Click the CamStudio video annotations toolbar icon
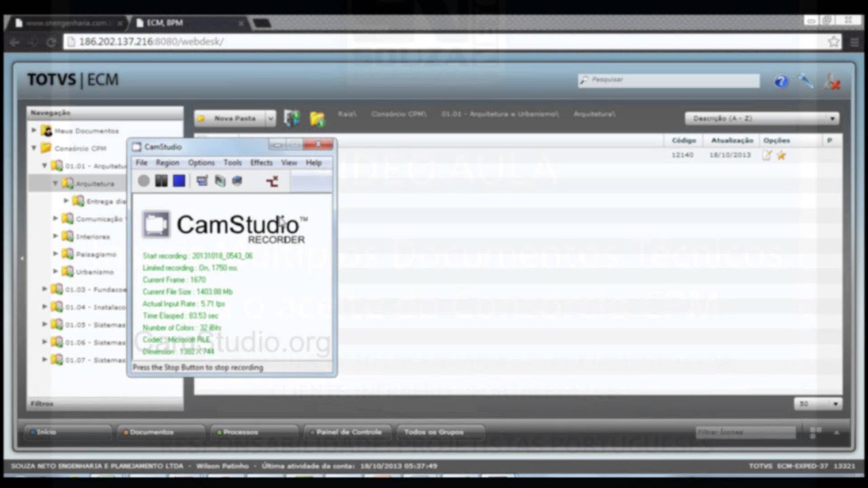 (x=220, y=181)
